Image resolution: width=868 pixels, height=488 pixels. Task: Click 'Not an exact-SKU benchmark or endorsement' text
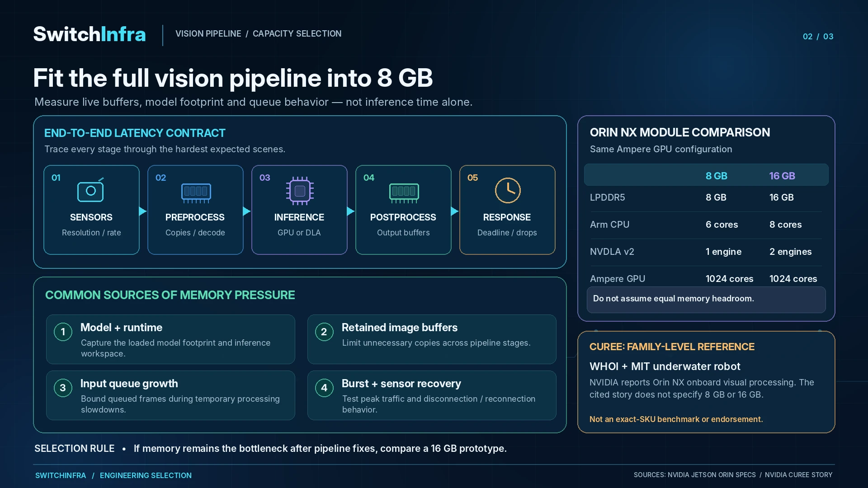[676, 419]
